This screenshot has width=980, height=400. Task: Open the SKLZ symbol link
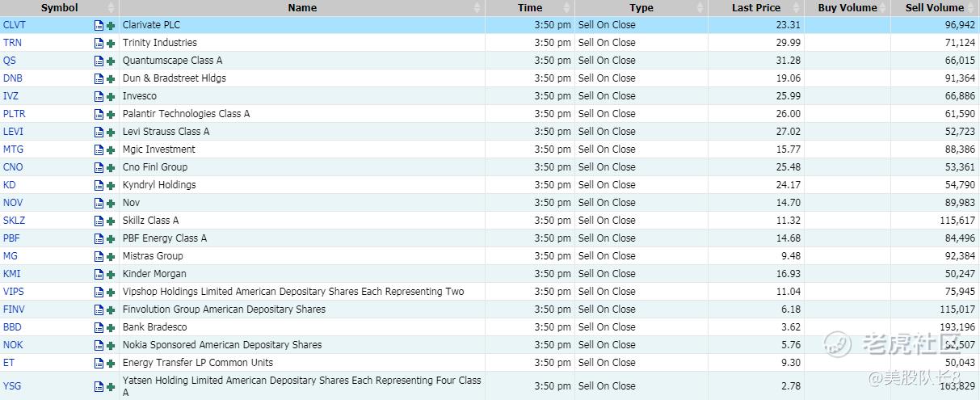(x=15, y=221)
